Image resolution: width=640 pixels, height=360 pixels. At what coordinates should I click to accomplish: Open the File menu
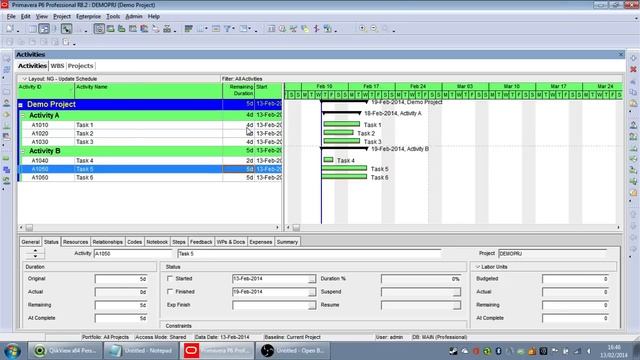pyautogui.click(x=11, y=16)
